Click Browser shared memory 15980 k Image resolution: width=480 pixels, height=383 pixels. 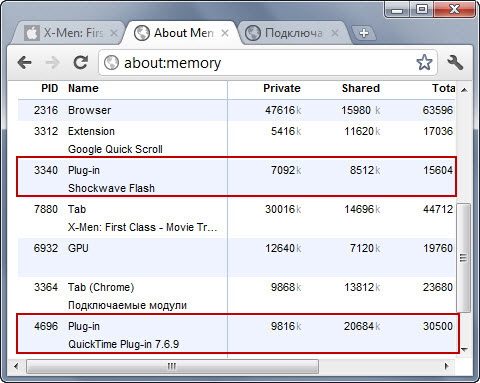tap(361, 110)
